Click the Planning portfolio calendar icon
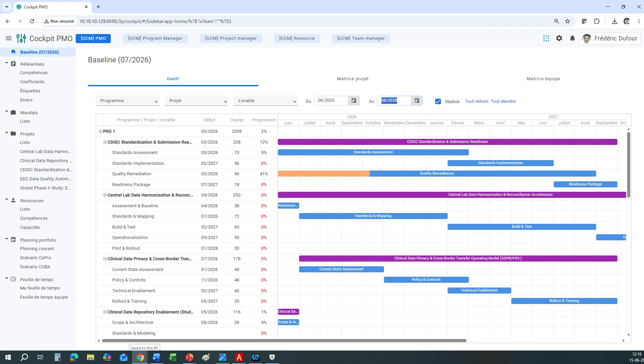Image resolution: width=644 pixels, height=364 pixels. coord(13,240)
